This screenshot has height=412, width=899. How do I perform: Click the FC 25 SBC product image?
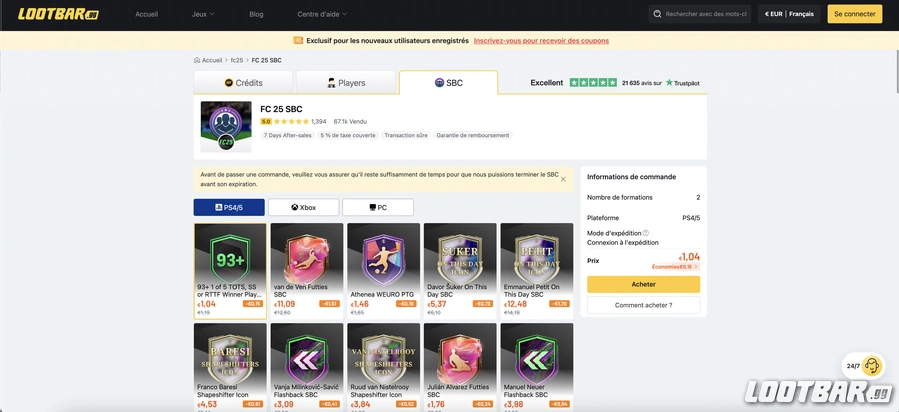click(226, 127)
